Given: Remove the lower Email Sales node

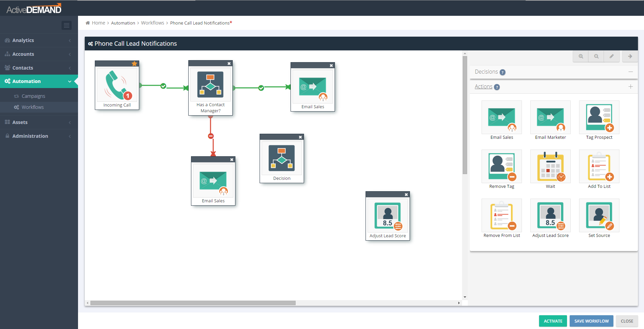Looking at the screenshot, I should pyautogui.click(x=232, y=160).
